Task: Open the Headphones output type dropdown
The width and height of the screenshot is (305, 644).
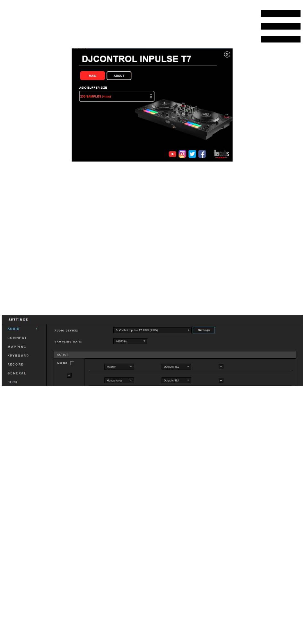Action: [x=119, y=381]
